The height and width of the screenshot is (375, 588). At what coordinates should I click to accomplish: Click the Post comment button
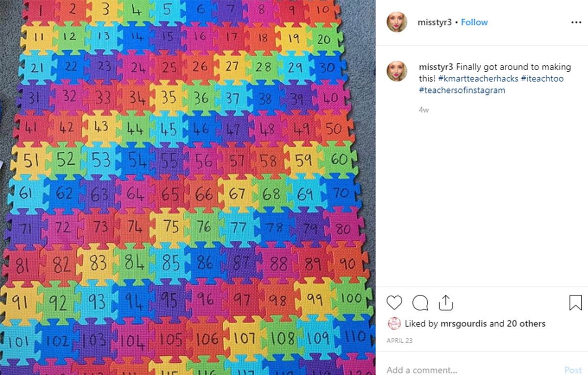573,370
